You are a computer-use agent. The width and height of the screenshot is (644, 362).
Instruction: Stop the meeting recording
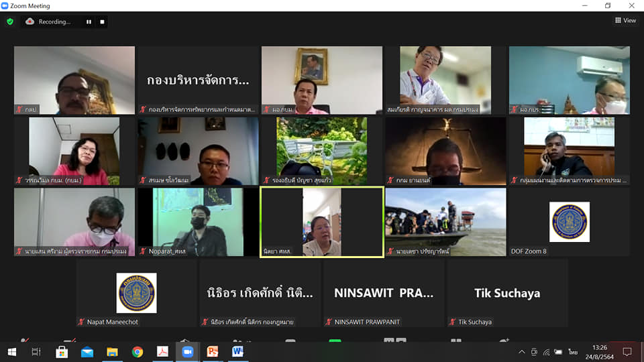click(102, 21)
